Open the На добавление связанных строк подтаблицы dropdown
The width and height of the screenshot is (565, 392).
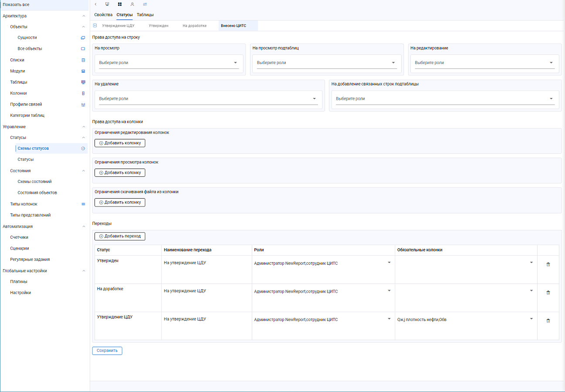(445, 99)
